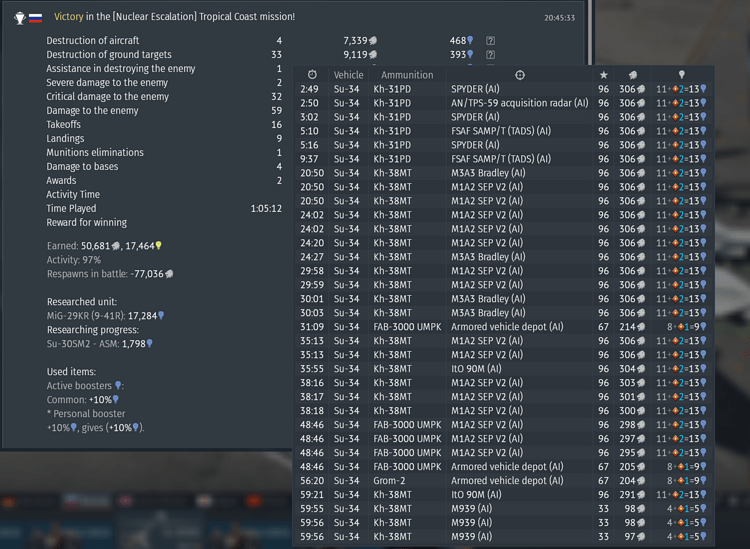750x549 pixels.
Task: Click the silver lions column header icon
Action: coord(633,75)
